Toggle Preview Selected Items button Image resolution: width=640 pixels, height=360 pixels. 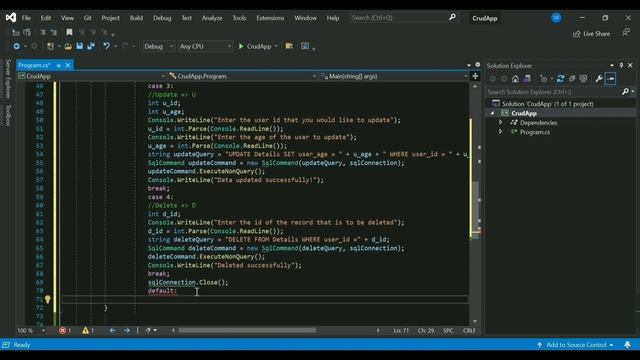point(610,79)
